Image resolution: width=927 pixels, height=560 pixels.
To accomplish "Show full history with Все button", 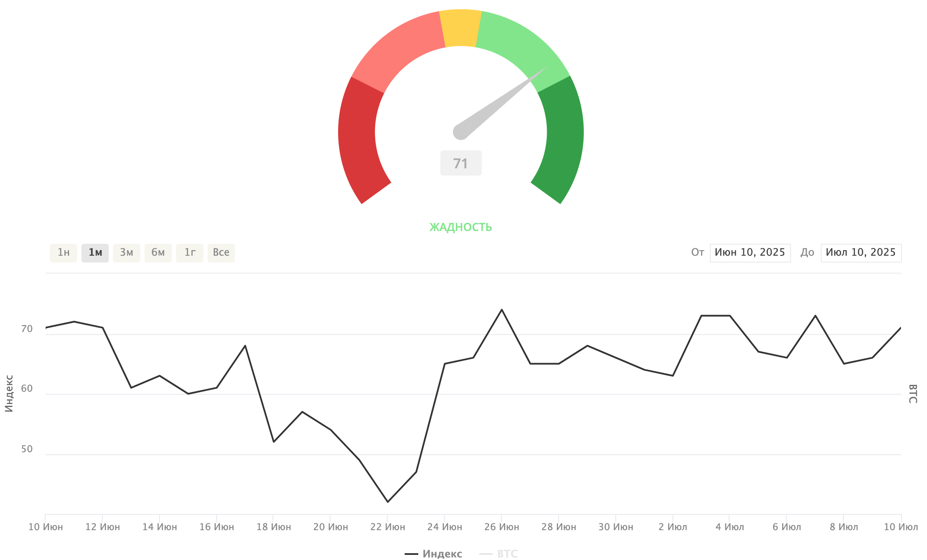I will pos(221,253).
